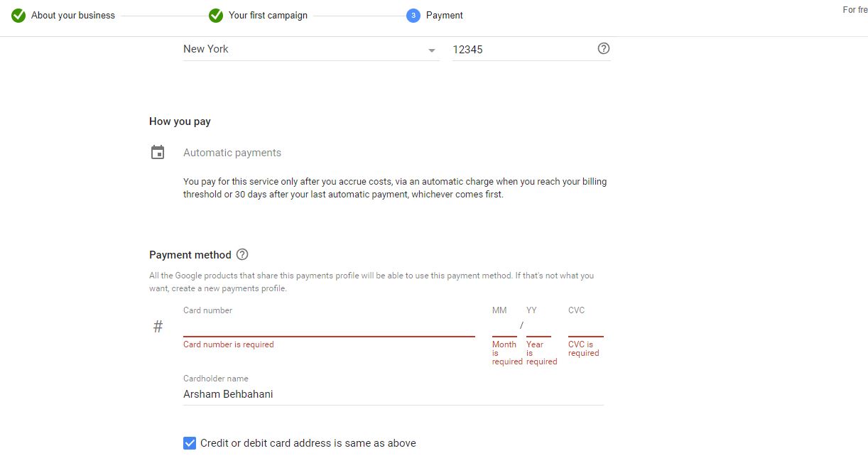Click the Cardholder name field
Viewport: 868px width, 473px height.
393,394
